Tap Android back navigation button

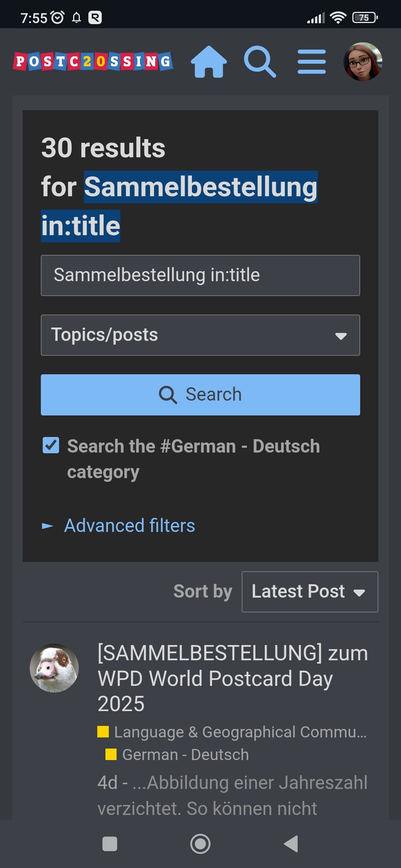pos(291,844)
